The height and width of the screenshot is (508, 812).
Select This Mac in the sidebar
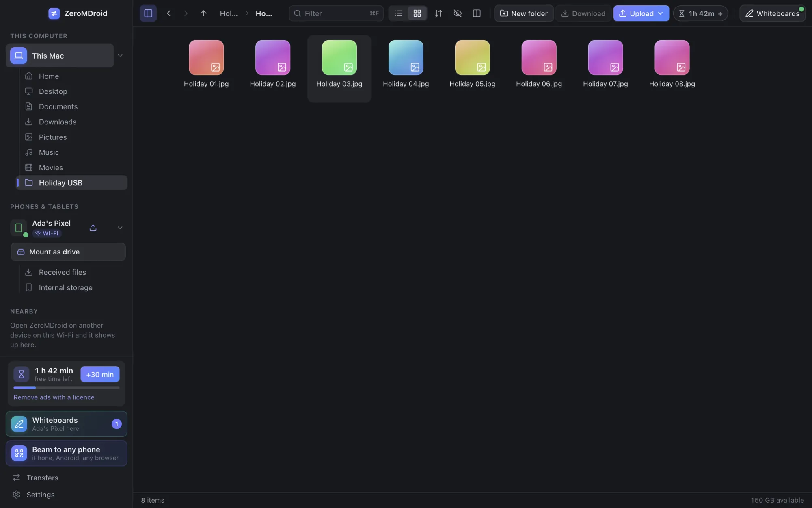click(x=60, y=56)
